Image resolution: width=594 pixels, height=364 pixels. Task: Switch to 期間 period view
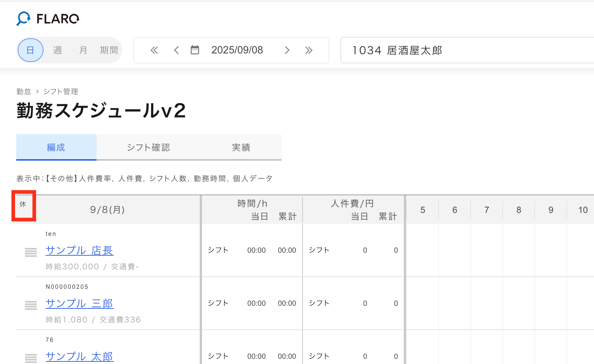pyautogui.click(x=109, y=50)
